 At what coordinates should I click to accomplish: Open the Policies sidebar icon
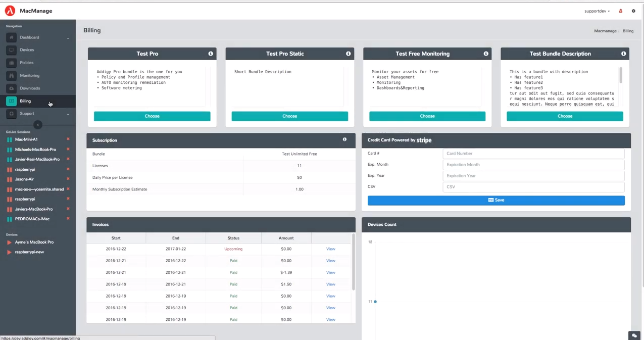coord(11,63)
